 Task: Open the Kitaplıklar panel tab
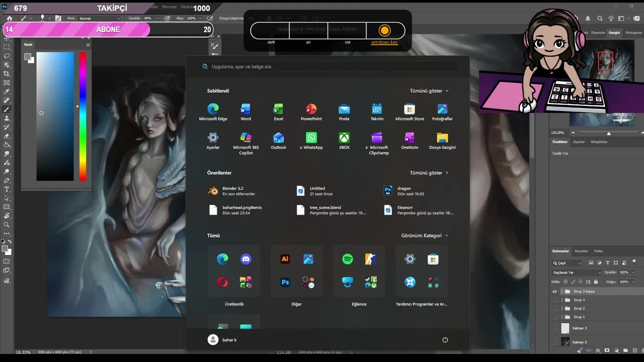(599, 142)
